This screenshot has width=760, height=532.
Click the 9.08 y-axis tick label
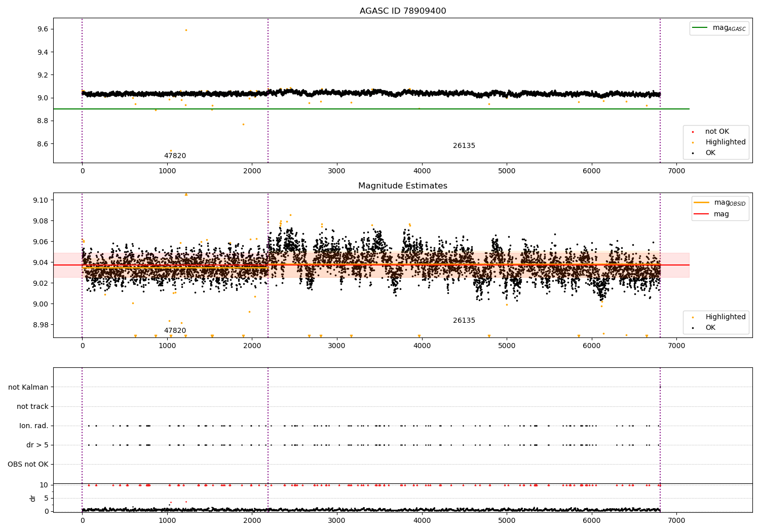point(40,221)
